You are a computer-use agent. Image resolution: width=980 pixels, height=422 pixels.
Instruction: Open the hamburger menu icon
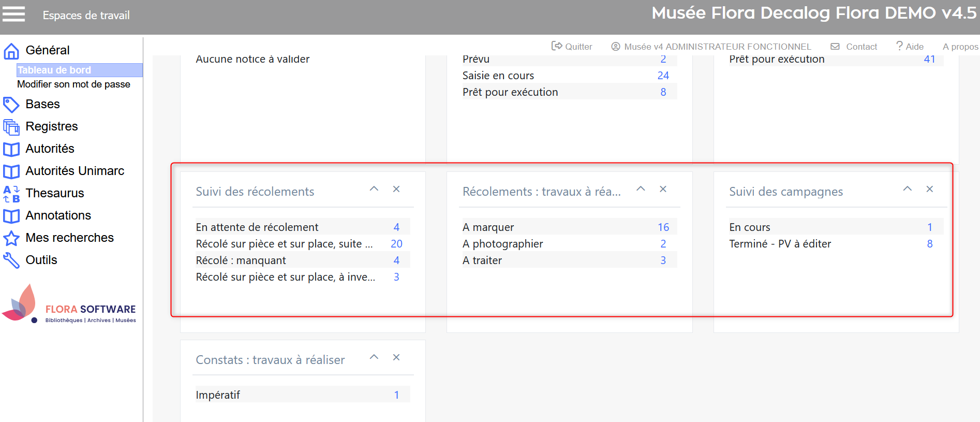click(x=13, y=14)
